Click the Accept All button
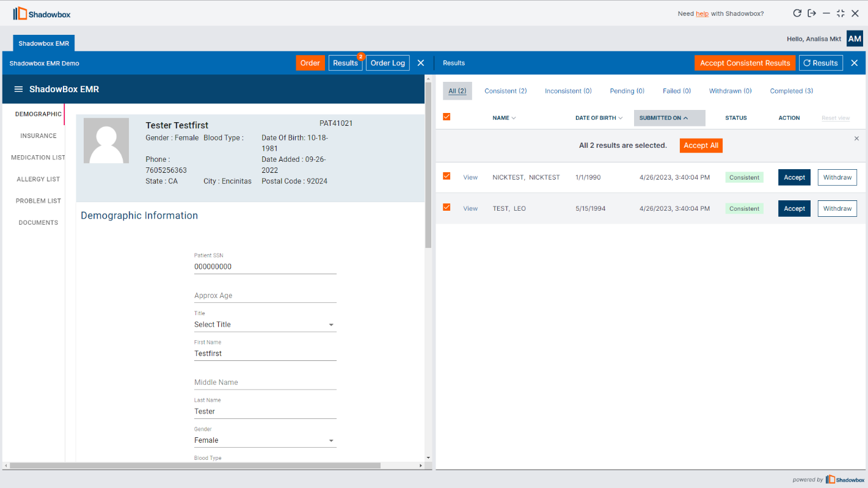This screenshot has height=488, width=868. pos(701,145)
